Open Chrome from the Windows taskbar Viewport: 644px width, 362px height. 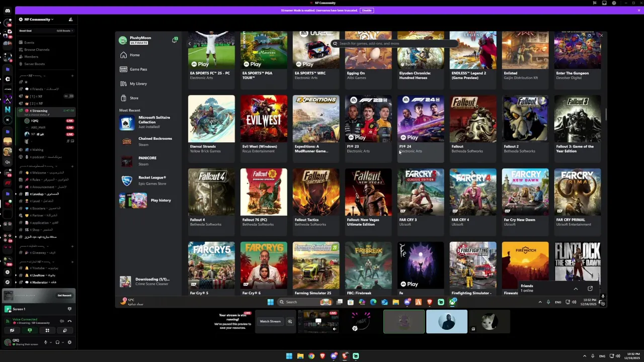pos(311,356)
